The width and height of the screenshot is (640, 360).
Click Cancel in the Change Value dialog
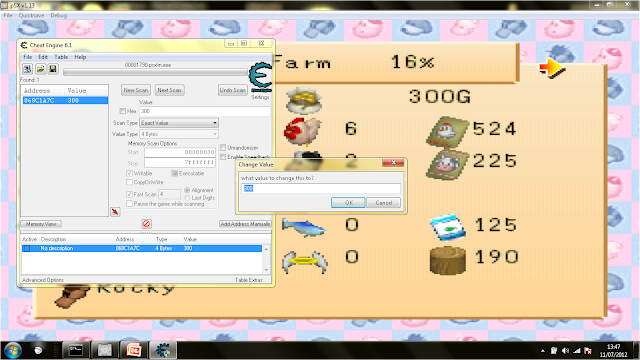click(x=384, y=202)
